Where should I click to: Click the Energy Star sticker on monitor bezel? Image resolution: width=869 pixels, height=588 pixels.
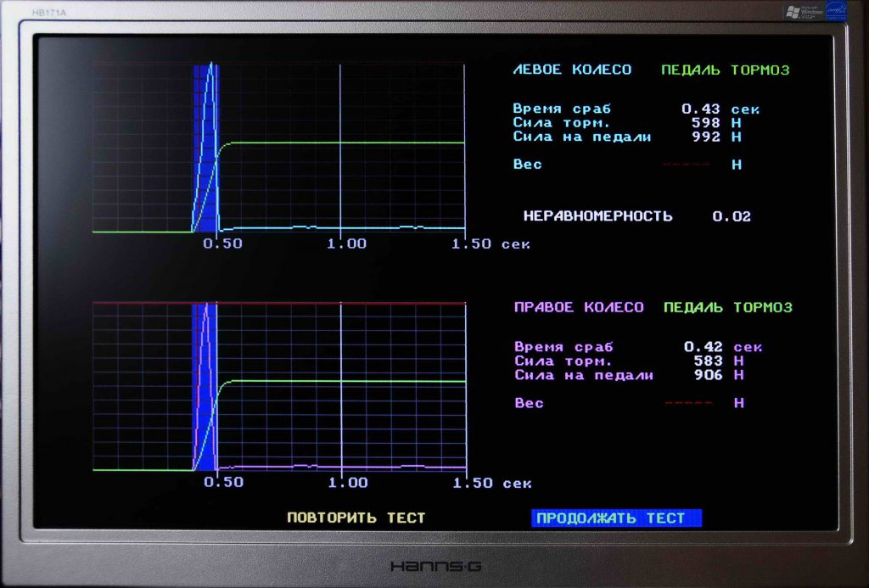[836, 12]
